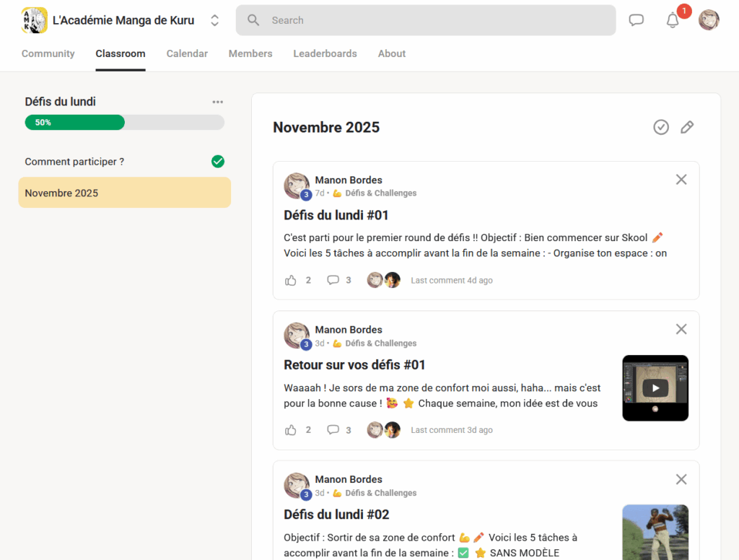The height and width of the screenshot is (560, 739).
Task: Toggle like on Défis du lundi #02
Action: click(x=291, y=557)
